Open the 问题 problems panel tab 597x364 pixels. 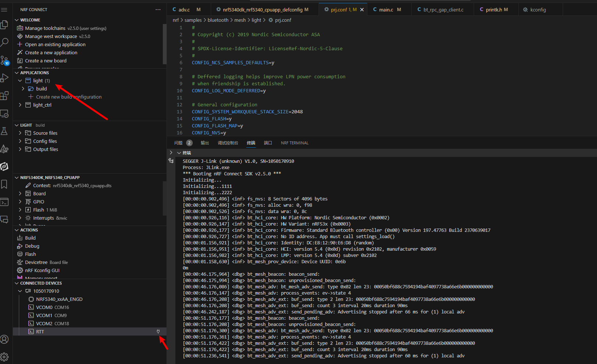point(183,143)
